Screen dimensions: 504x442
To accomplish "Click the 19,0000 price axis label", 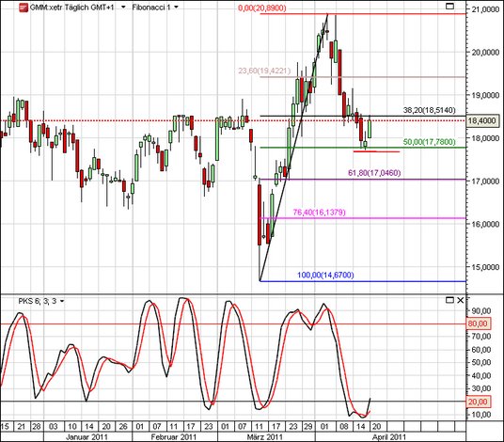I will click(x=485, y=95).
